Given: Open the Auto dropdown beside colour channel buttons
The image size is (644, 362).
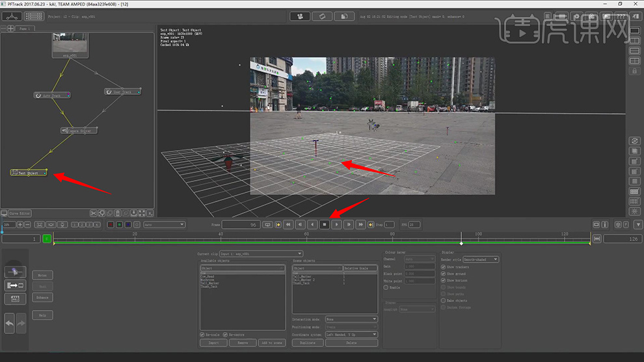Looking at the screenshot, I should tap(164, 224).
